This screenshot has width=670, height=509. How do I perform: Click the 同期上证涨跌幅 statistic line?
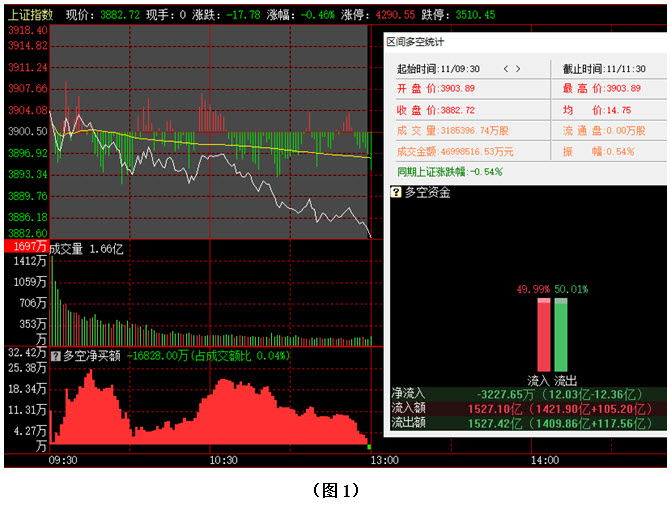click(x=449, y=171)
